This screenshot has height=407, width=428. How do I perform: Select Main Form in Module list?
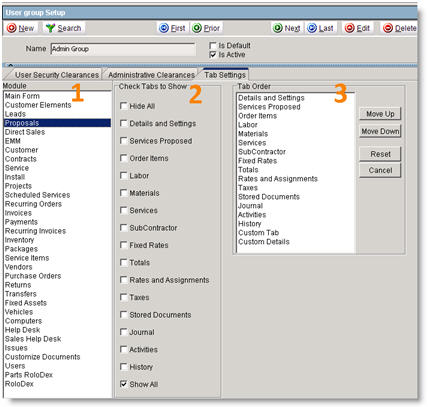tap(57, 96)
